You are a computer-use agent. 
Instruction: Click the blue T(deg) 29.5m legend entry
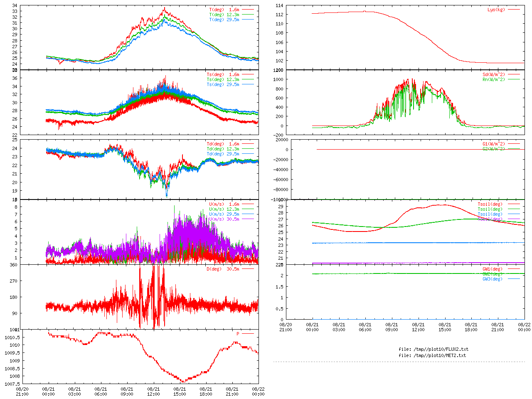tap(231, 20)
